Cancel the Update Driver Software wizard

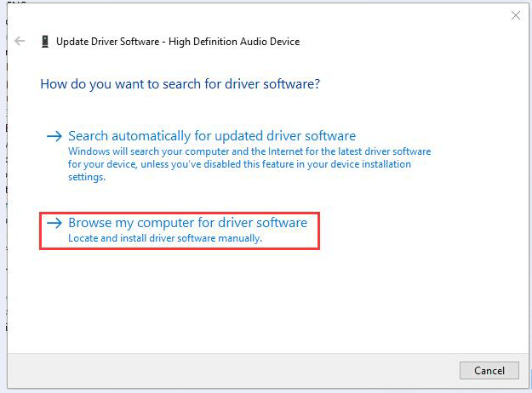point(489,370)
